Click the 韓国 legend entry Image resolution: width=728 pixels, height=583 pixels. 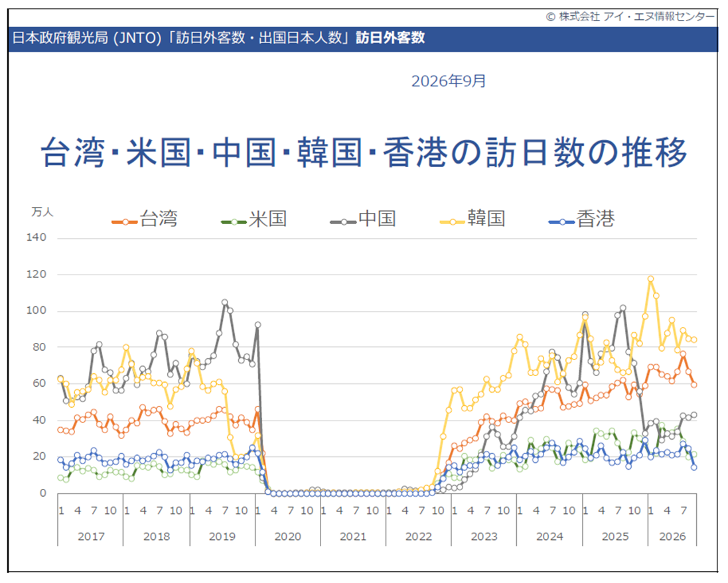473,218
